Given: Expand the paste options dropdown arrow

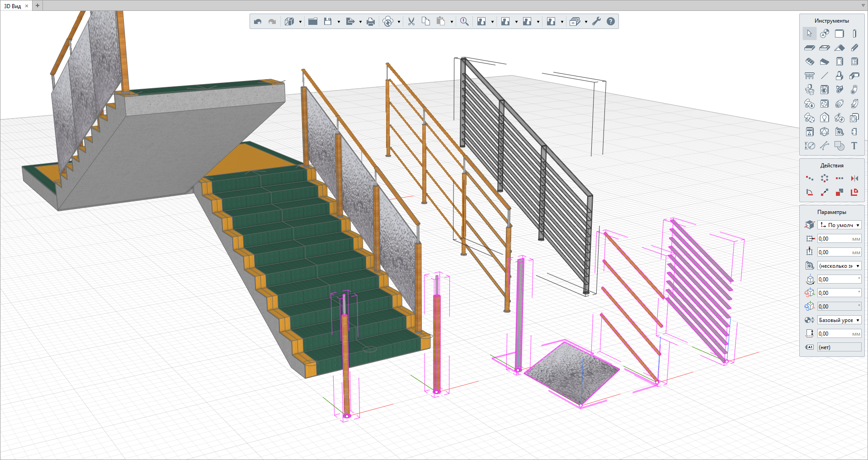Looking at the screenshot, I should pyautogui.click(x=452, y=22).
